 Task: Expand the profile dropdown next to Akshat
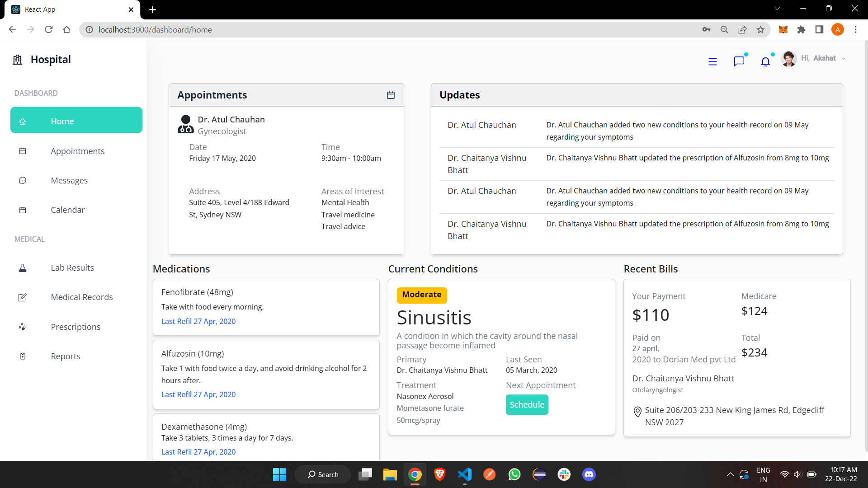[x=844, y=58]
